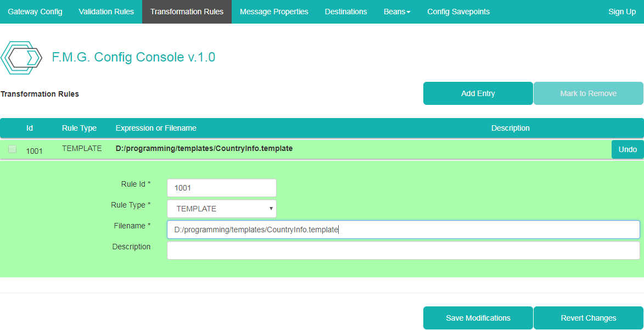Screen dimensions: 644x330
Task: Select the Transformation Rules tab
Action: point(187,12)
